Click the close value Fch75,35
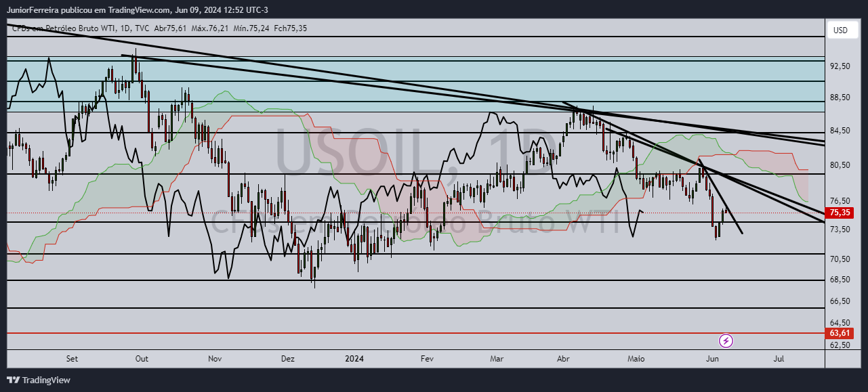 pyautogui.click(x=289, y=28)
